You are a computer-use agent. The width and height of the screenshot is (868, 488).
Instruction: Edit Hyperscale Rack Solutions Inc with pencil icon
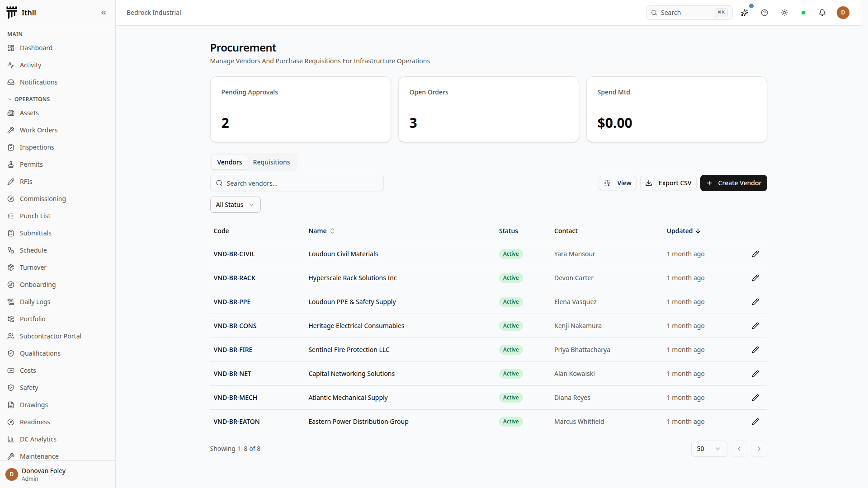tap(755, 278)
